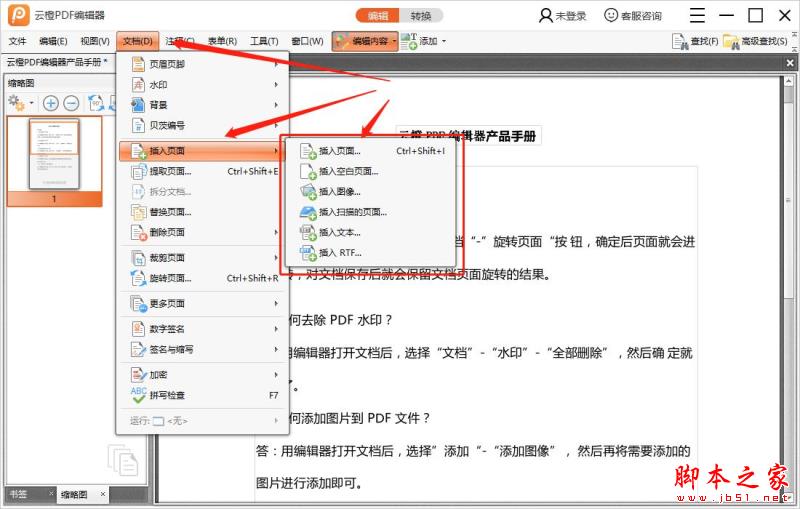Expand the 背景 background submenu

[x=204, y=105]
